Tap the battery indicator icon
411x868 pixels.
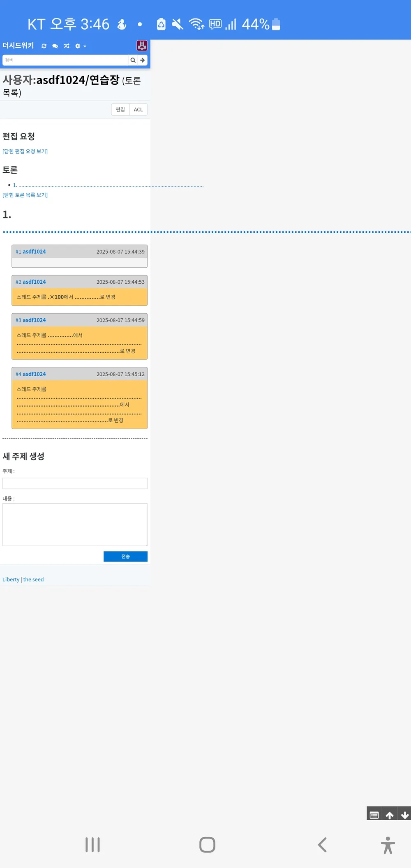[276, 24]
